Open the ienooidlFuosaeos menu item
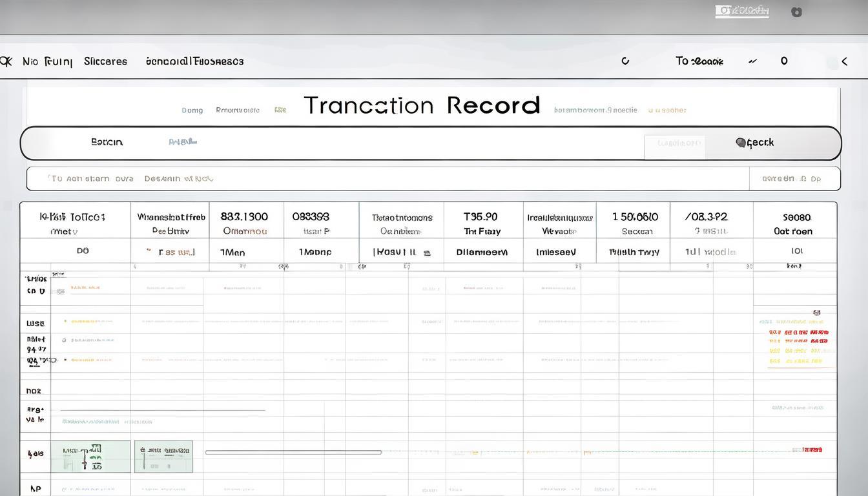 tap(194, 61)
